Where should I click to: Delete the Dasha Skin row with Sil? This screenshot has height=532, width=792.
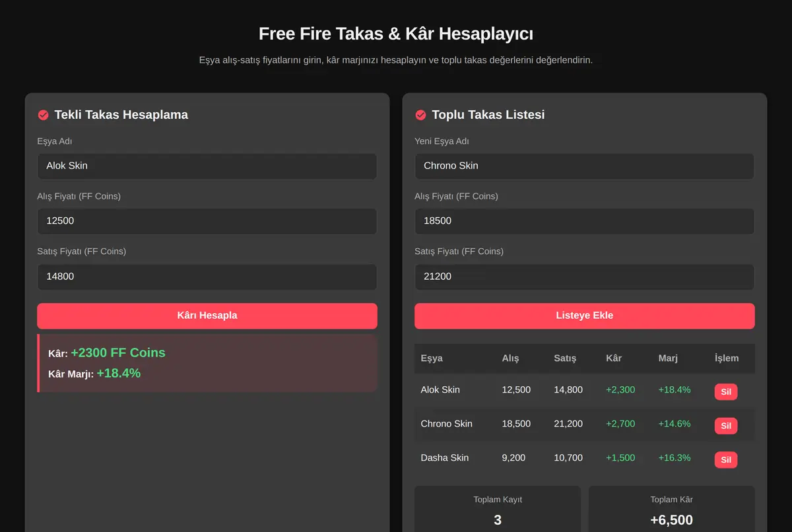click(726, 459)
